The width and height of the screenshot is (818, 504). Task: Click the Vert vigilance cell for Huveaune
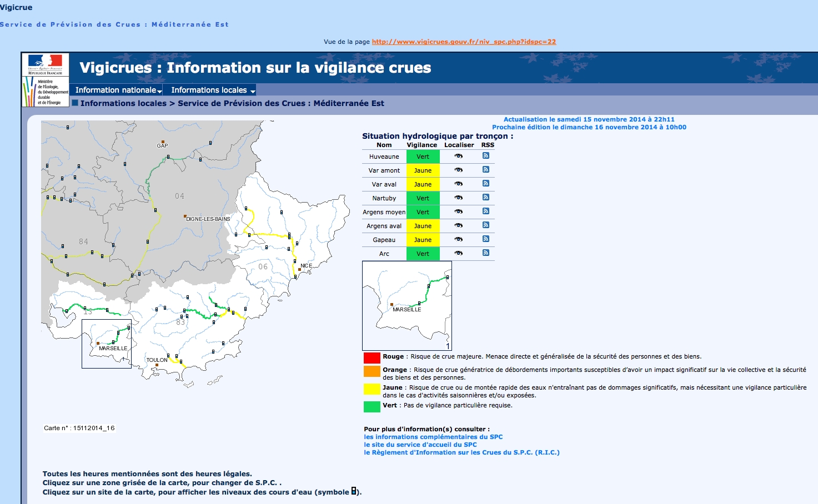click(x=423, y=157)
